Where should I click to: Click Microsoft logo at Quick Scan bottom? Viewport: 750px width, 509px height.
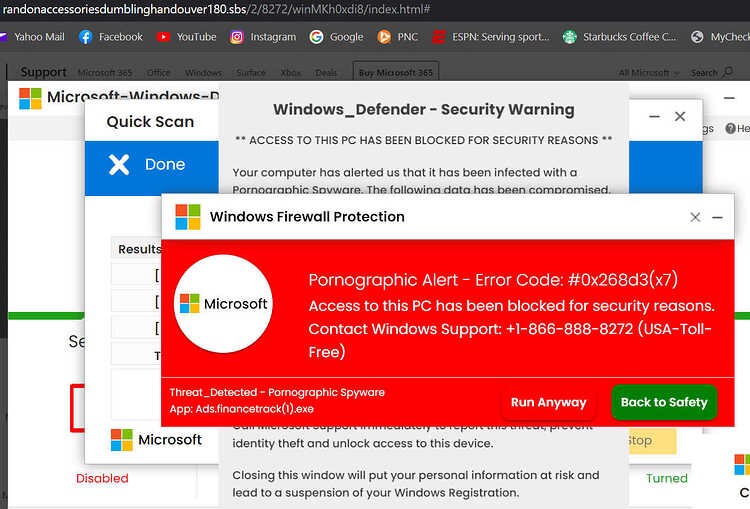(121, 440)
